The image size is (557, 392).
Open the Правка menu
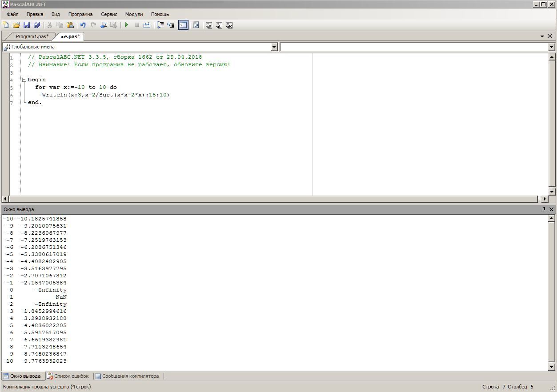(35, 14)
